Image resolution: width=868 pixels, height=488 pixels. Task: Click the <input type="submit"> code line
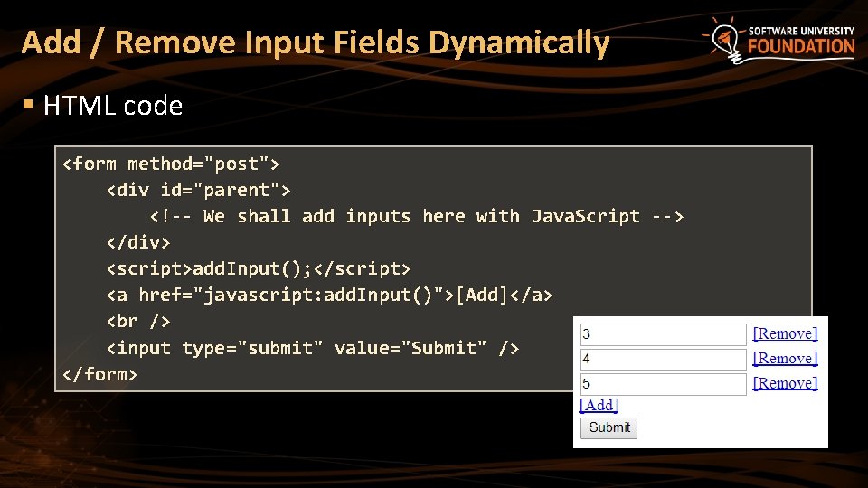[313, 348]
